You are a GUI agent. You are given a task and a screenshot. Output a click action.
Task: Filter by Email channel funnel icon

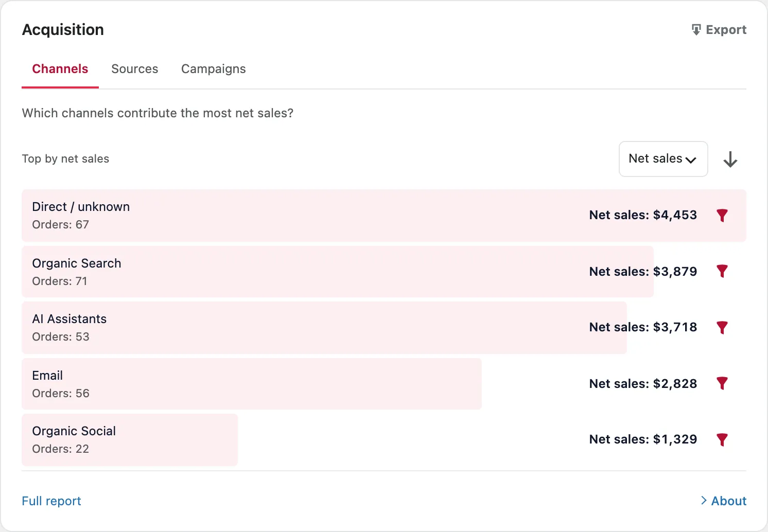722,383
